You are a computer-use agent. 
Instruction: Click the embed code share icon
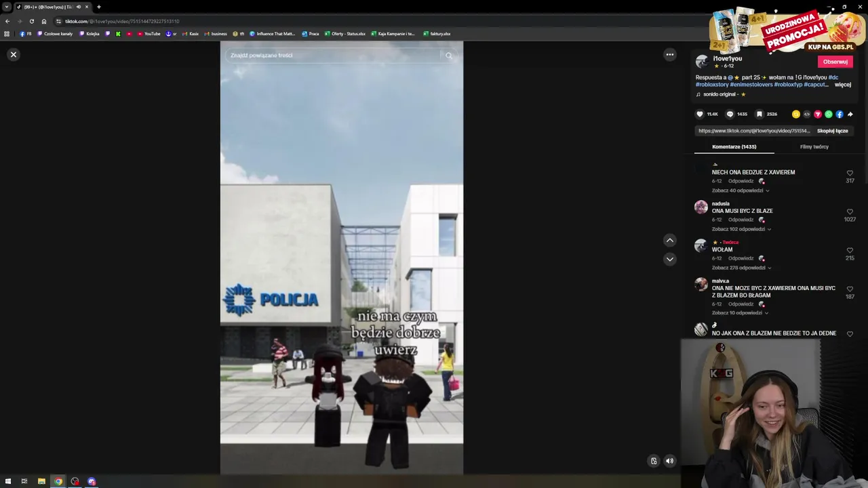click(807, 114)
